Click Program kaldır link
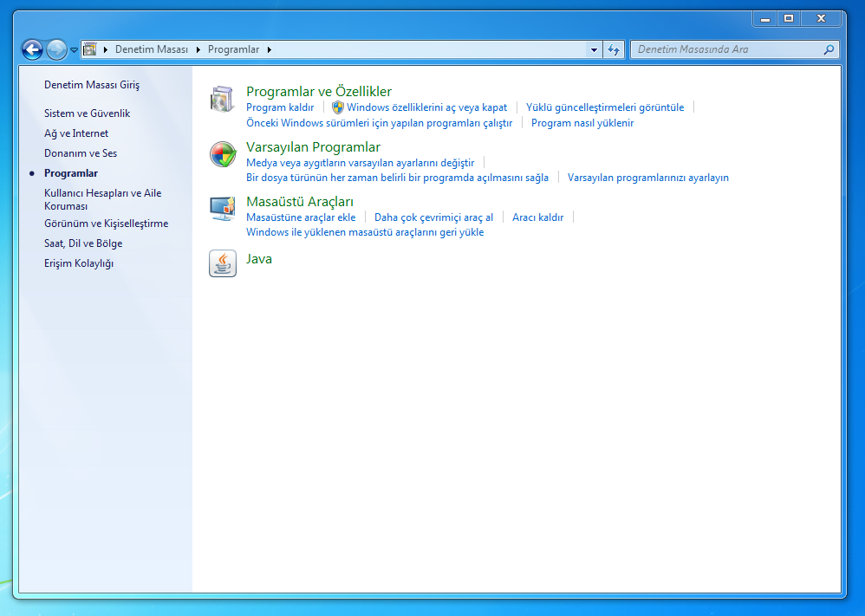The image size is (865, 616). 280,107
